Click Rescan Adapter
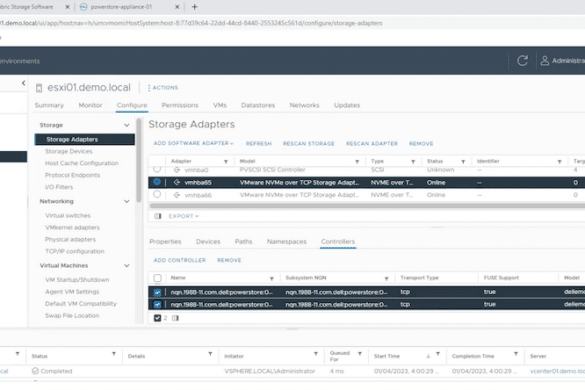The height and width of the screenshot is (390, 585). tap(372, 144)
